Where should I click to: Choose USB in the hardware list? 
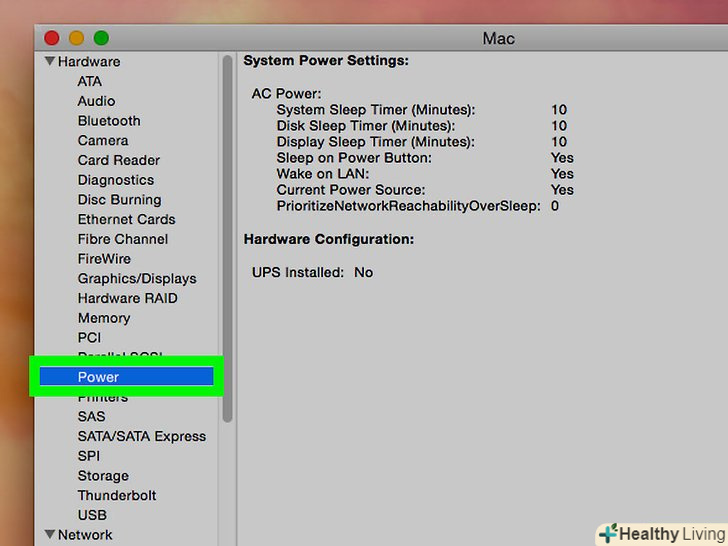point(92,515)
